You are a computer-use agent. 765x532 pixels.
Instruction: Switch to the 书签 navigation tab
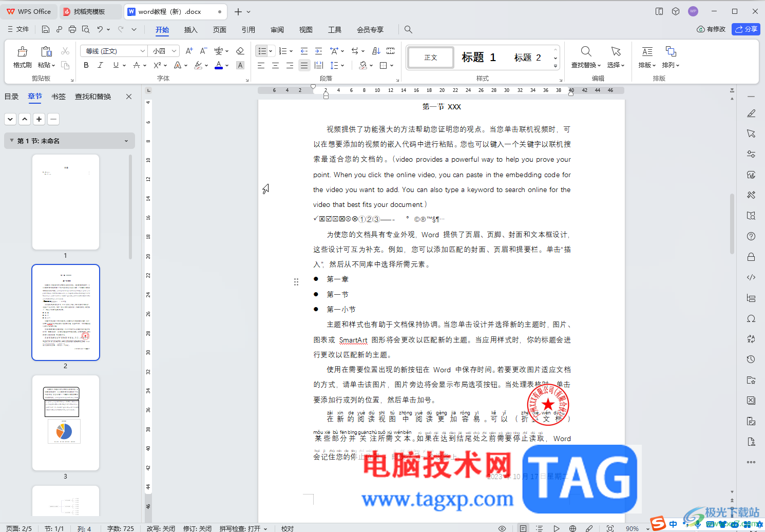[59, 97]
